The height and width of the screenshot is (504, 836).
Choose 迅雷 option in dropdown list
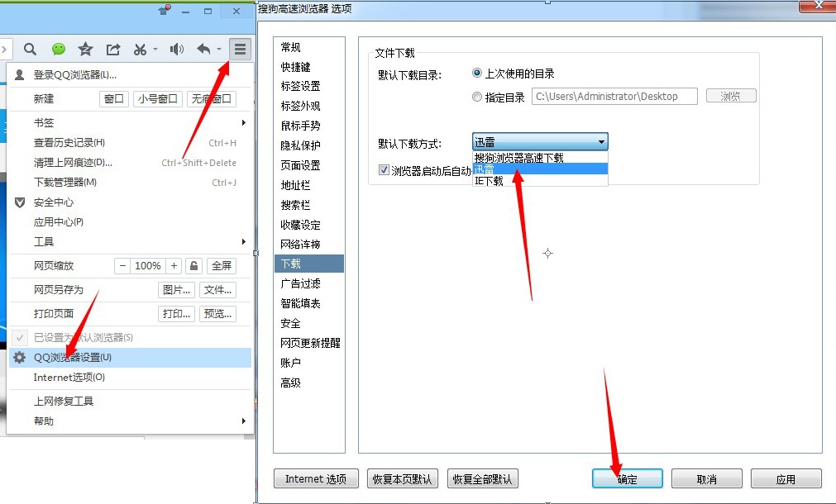540,169
